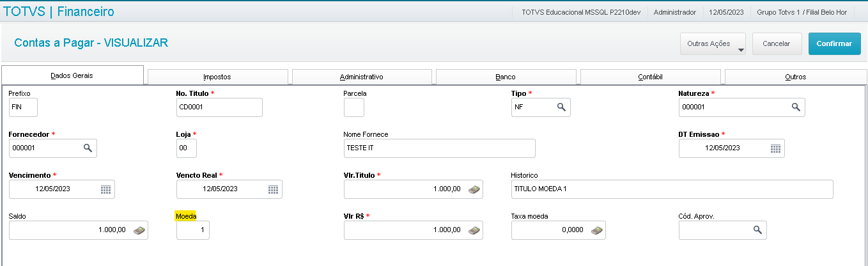Click the Natureza lookup magnifier icon
The height and width of the screenshot is (266, 868).
click(796, 107)
